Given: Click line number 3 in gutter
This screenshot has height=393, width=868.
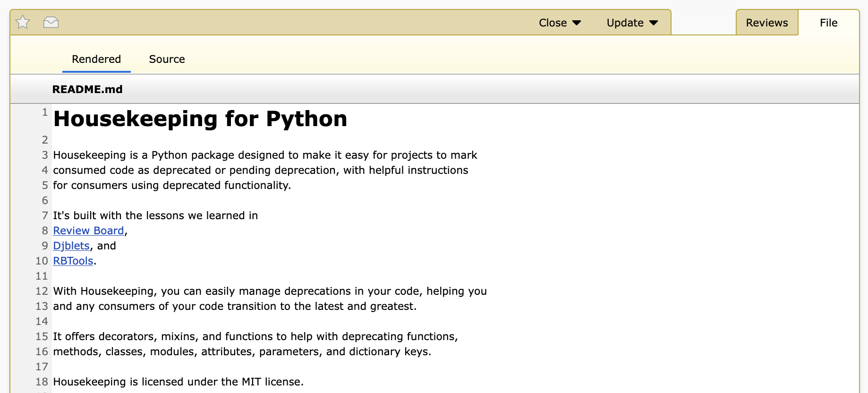Looking at the screenshot, I should 45,155.
